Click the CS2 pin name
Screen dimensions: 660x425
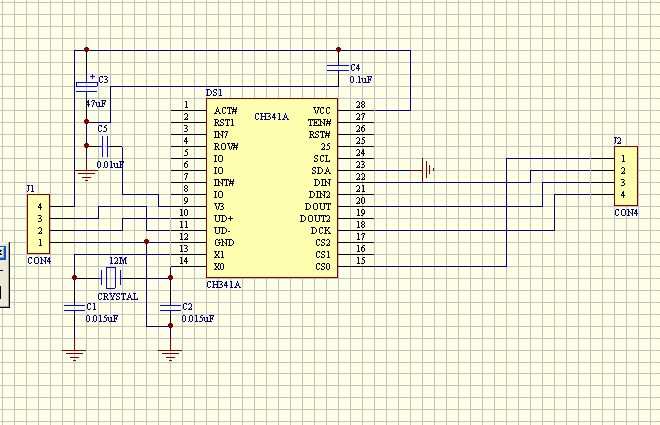(x=323, y=243)
